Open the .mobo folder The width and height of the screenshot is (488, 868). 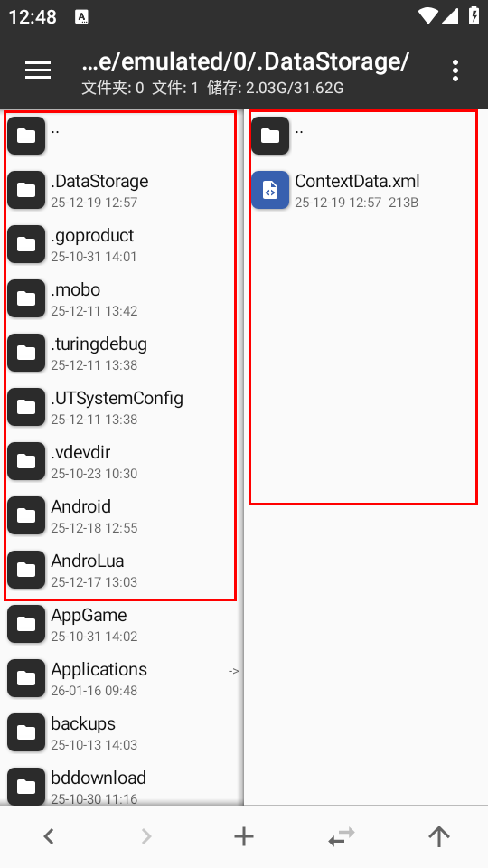[x=122, y=298]
